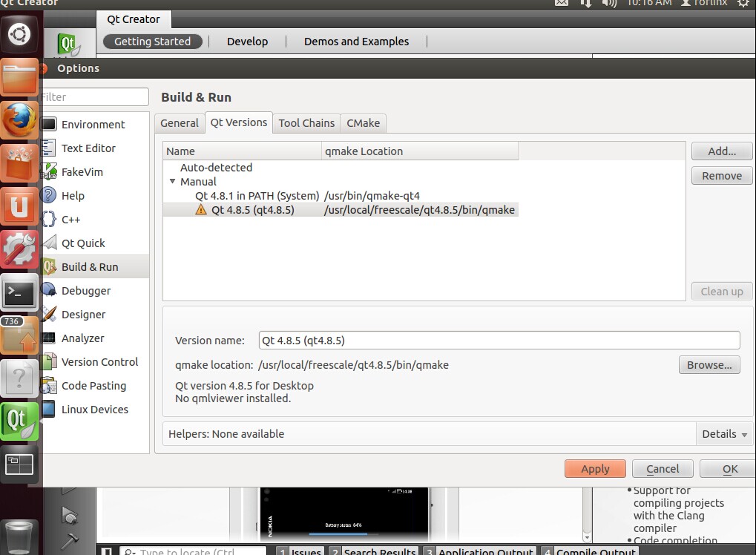
Task: Select Environment category in Options
Action: [96, 125]
